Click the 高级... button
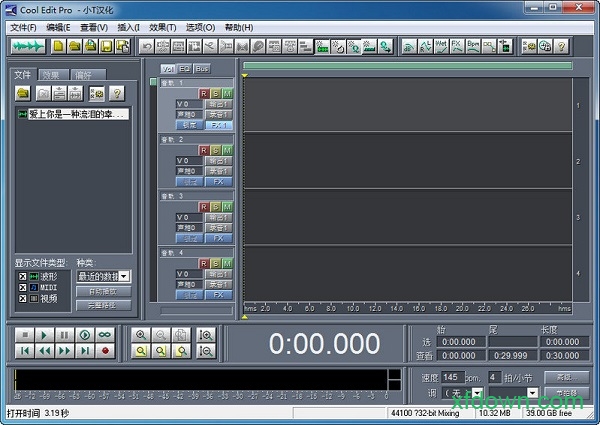This screenshot has height=425, width=600. coord(566,378)
